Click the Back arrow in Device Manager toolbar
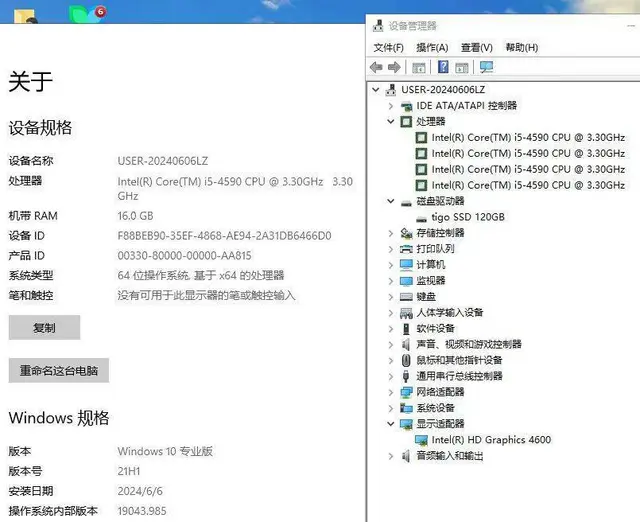The height and width of the screenshot is (522, 640). coord(376,67)
